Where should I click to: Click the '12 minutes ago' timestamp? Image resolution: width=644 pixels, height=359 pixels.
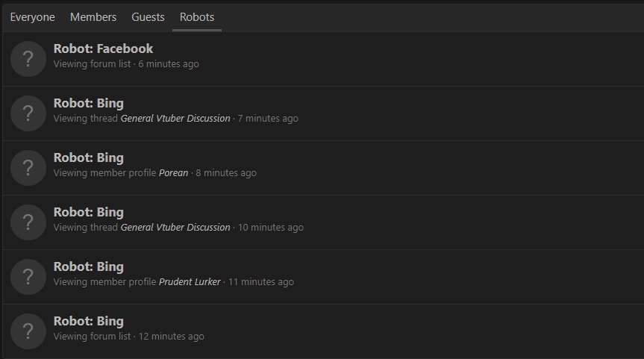pos(172,337)
